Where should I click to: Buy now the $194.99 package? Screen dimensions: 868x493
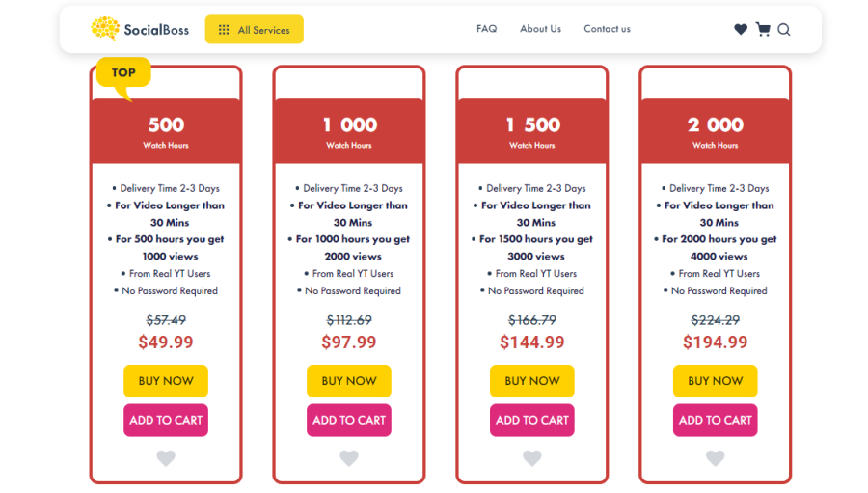click(716, 381)
